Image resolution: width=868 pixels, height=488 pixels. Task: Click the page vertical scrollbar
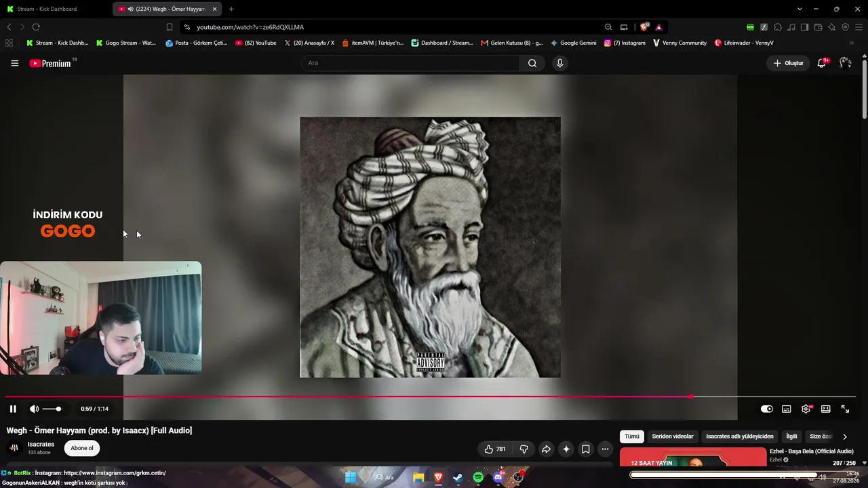point(864,90)
